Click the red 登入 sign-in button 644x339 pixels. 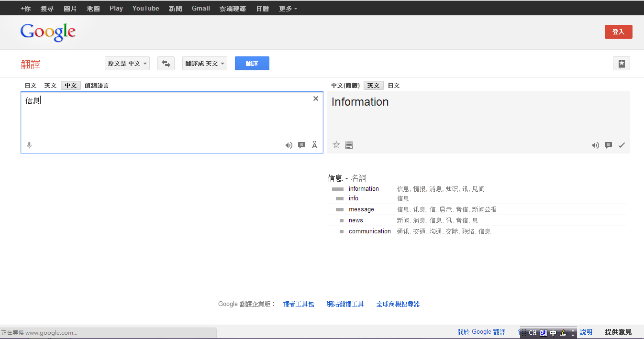pos(619,32)
